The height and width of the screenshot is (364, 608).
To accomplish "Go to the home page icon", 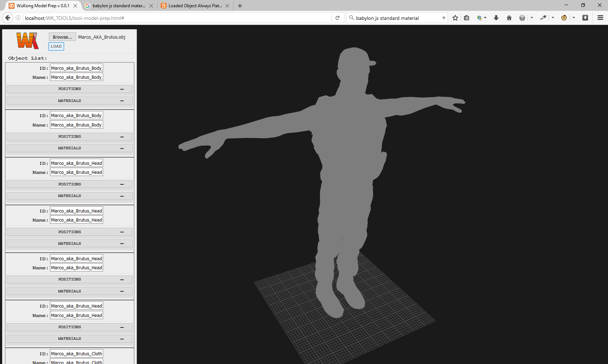I will tap(509, 18).
